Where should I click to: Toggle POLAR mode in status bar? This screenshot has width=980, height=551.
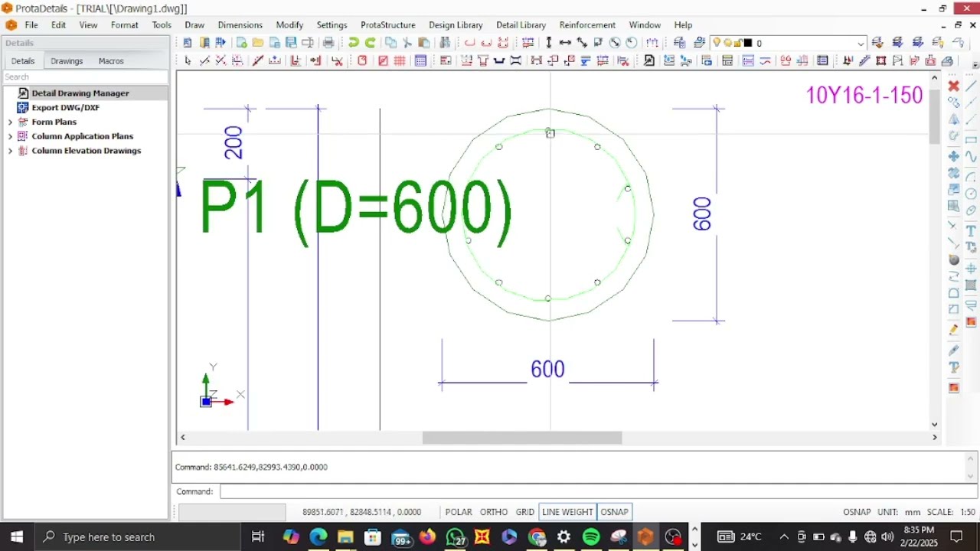coord(459,512)
